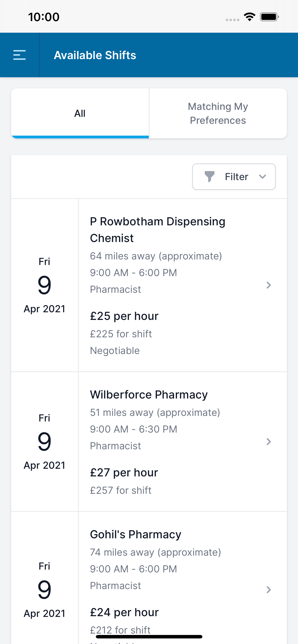Tap Wilberforce shift's Fri 9 Apr date cell

click(x=45, y=441)
